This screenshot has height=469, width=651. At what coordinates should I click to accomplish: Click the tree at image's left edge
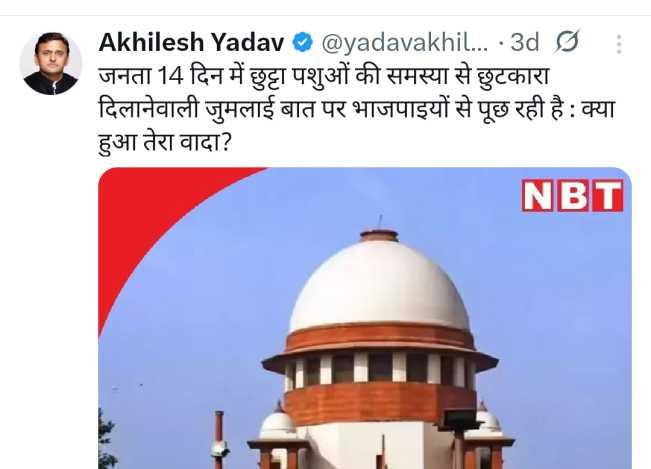coord(106,439)
